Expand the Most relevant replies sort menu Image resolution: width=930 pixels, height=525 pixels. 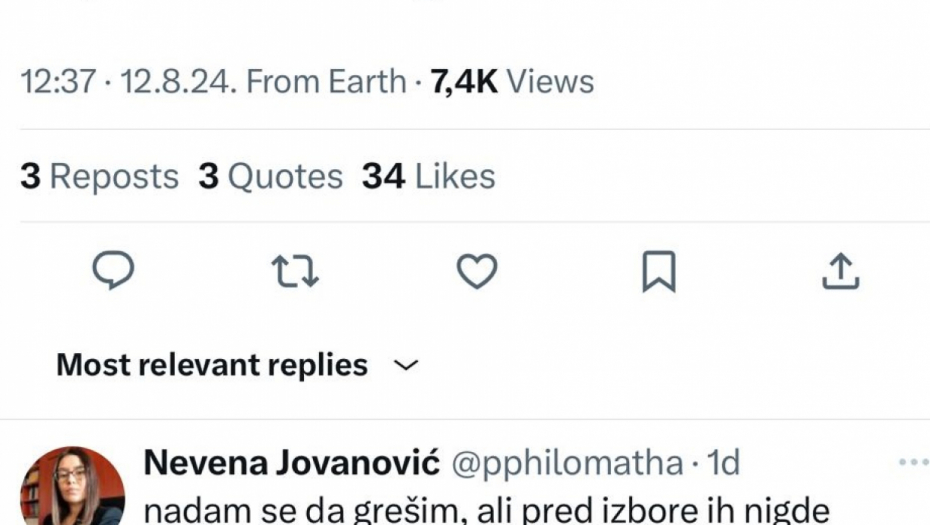point(212,365)
